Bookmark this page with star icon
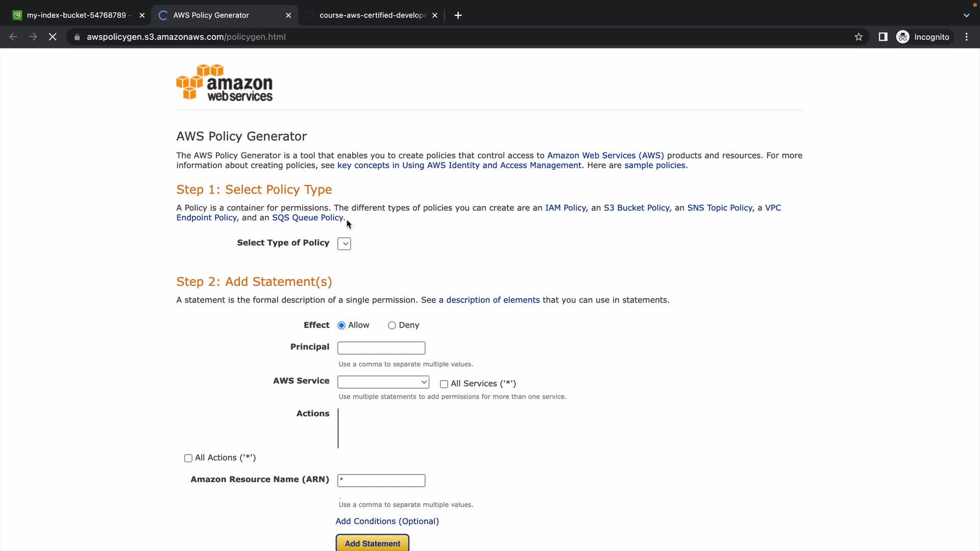Screen dimensions: 980x551 pyautogui.click(x=859, y=37)
